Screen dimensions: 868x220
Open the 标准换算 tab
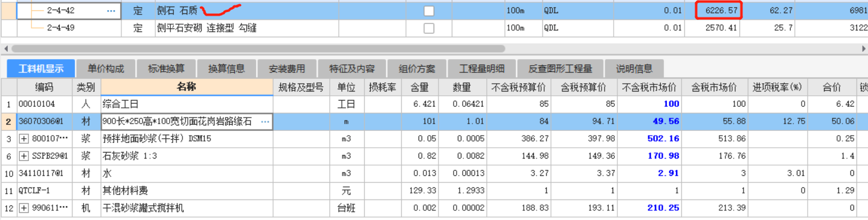tap(166, 68)
